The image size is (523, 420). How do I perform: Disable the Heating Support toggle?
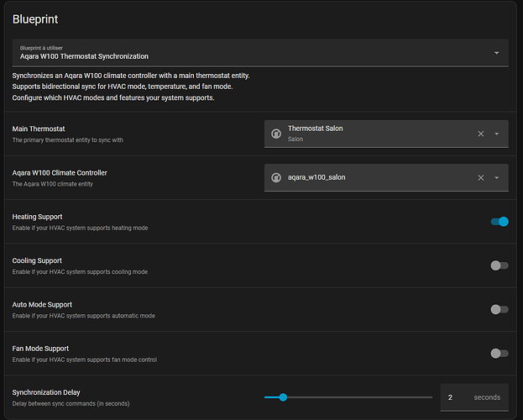coord(499,222)
